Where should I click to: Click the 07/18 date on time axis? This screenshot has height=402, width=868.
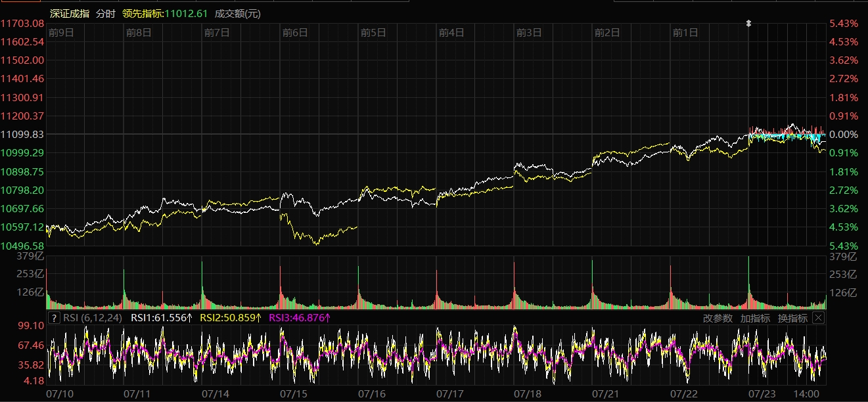click(x=528, y=393)
